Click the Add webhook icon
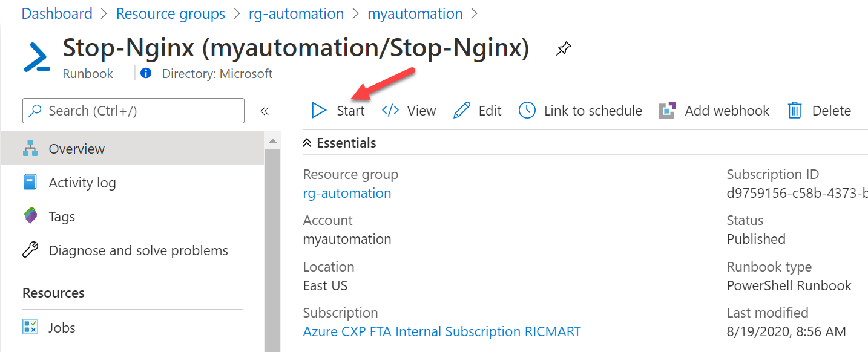 pos(667,111)
